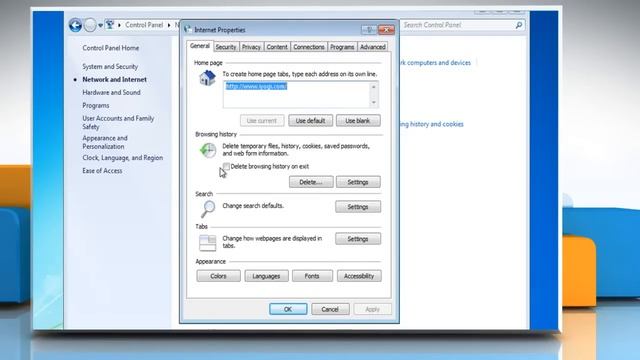Open Control Panel Home link
Viewport: 640px width, 360px height.
(x=111, y=48)
